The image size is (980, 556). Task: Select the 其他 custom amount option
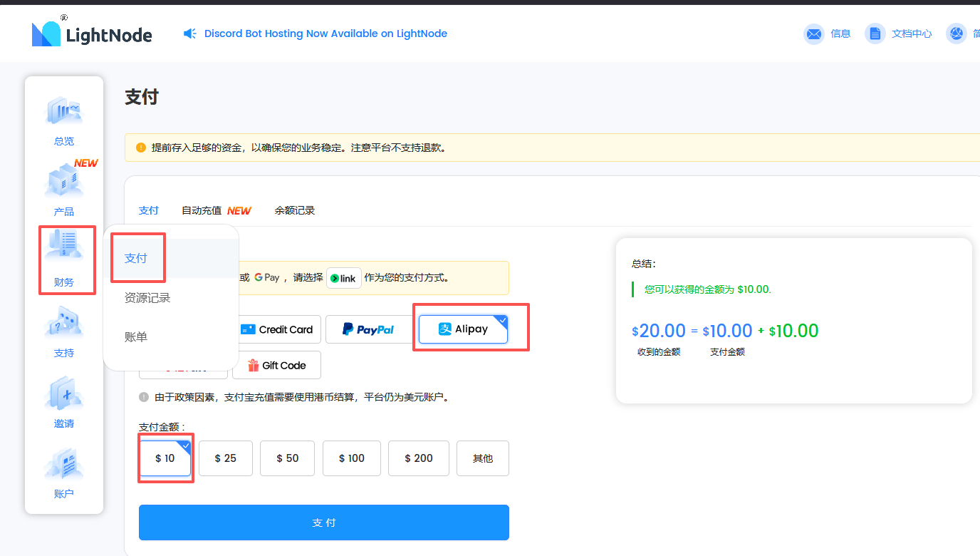coord(482,458)
